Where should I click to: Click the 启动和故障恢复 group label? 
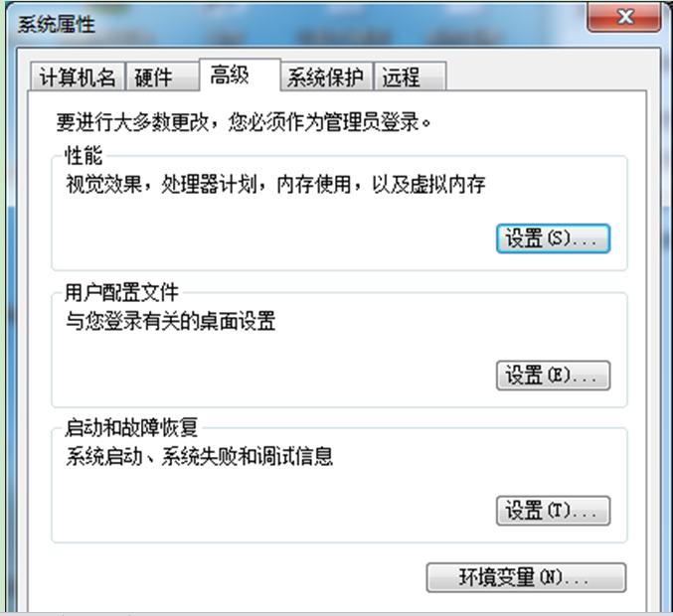click(131, 427)
